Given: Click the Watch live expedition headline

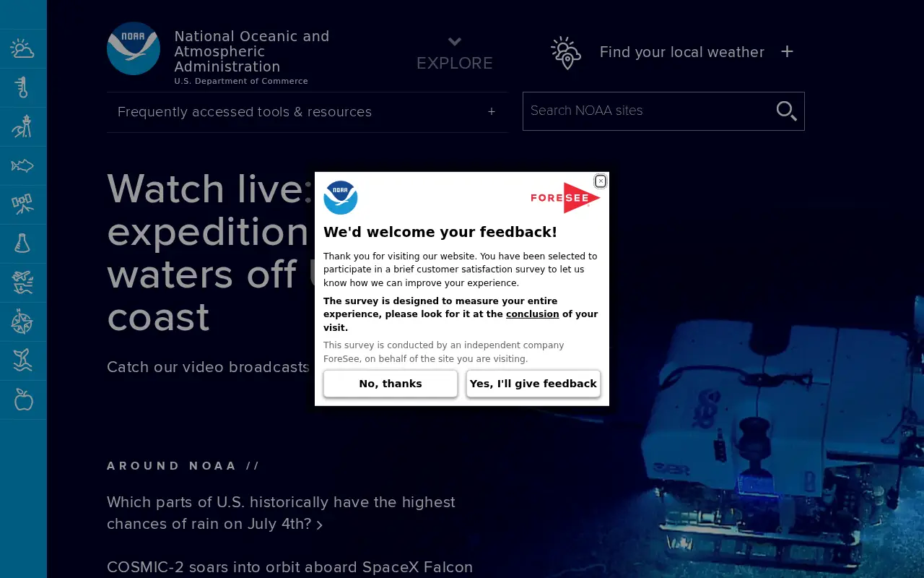Looking at the screenshot, I should coord(210,252).
